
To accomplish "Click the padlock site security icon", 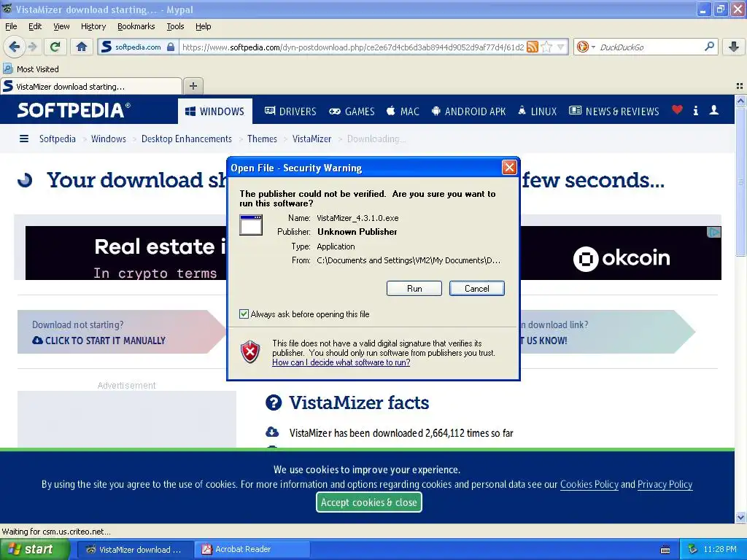I will coord(171,47).
